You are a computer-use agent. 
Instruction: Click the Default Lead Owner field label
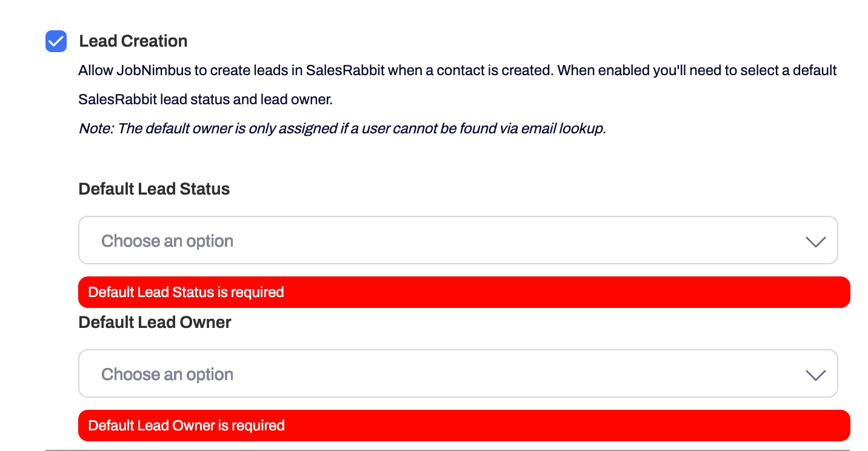pyautogui.click(x=155, y=322)
